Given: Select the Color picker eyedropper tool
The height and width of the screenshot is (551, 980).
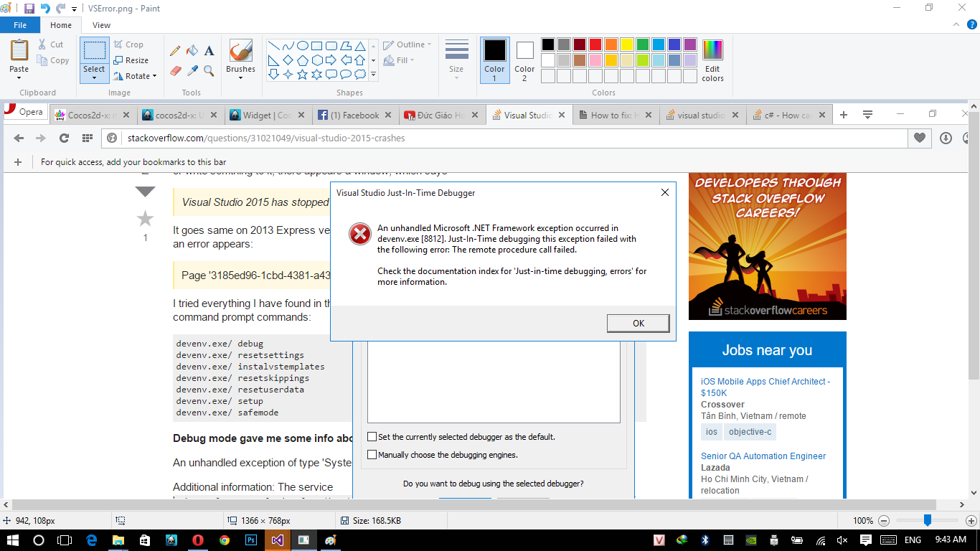Looking at the screenshot, I should coord(192,70).
